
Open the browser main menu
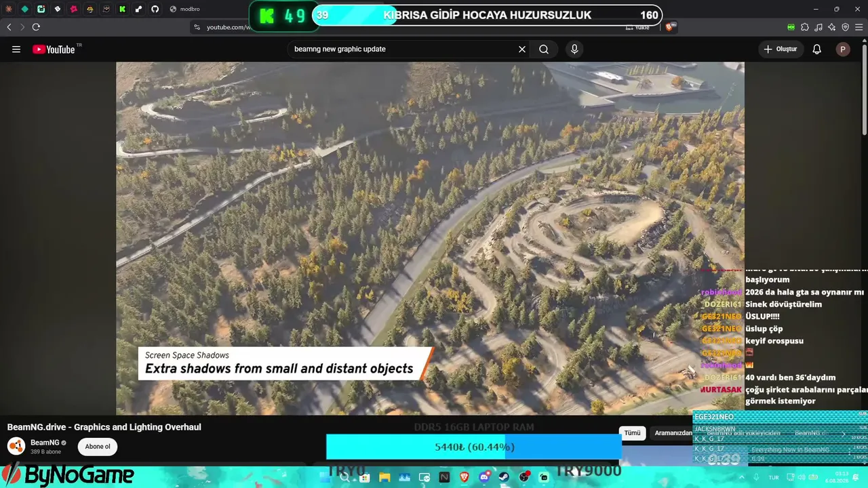pos(859,27)
